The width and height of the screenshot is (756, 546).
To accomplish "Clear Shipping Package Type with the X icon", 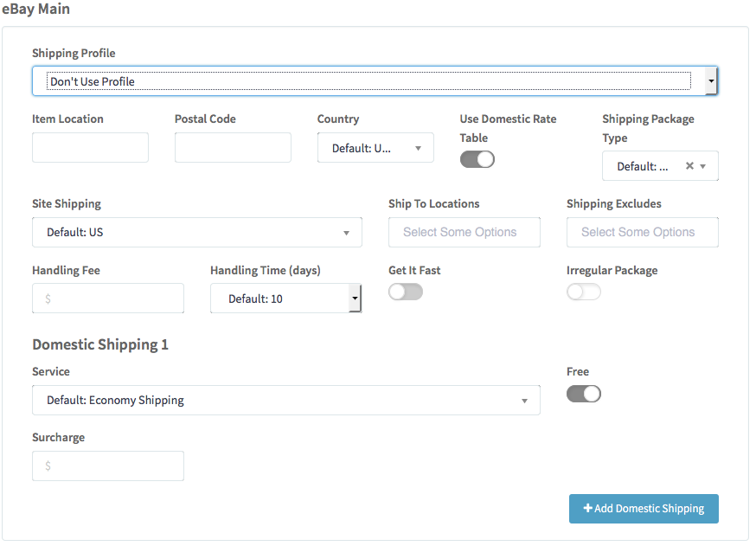I will (689, 166).
